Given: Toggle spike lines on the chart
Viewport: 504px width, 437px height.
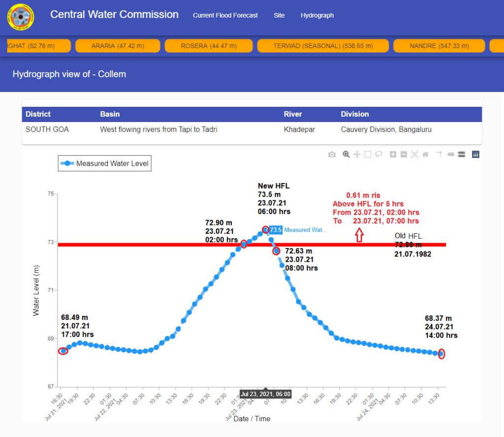Looking at the screenshot, I should click(439, 155).
